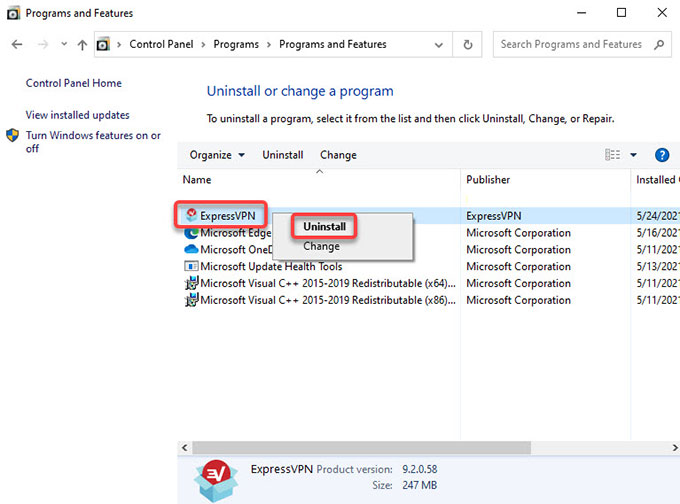The height and width of the screenshot is (504, 680).
Task: Click Programs in the breadcrumb
Action: point(236,44)
